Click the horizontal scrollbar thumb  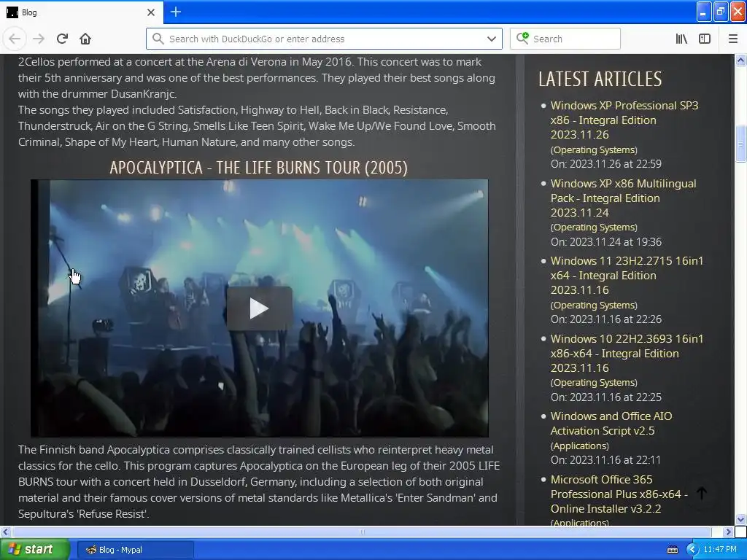point(361,532)
